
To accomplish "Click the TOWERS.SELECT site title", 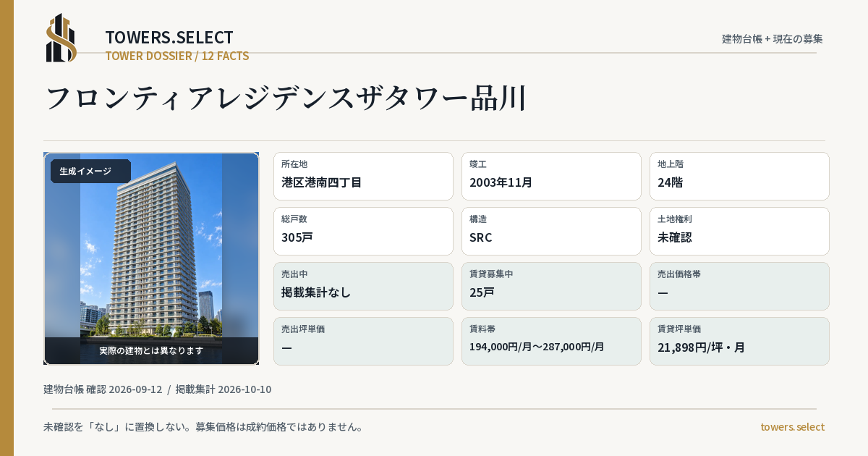I will point(169,38).
